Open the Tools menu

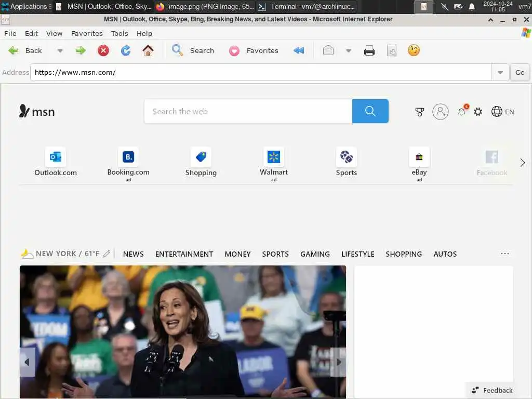(x=119, y=33)
